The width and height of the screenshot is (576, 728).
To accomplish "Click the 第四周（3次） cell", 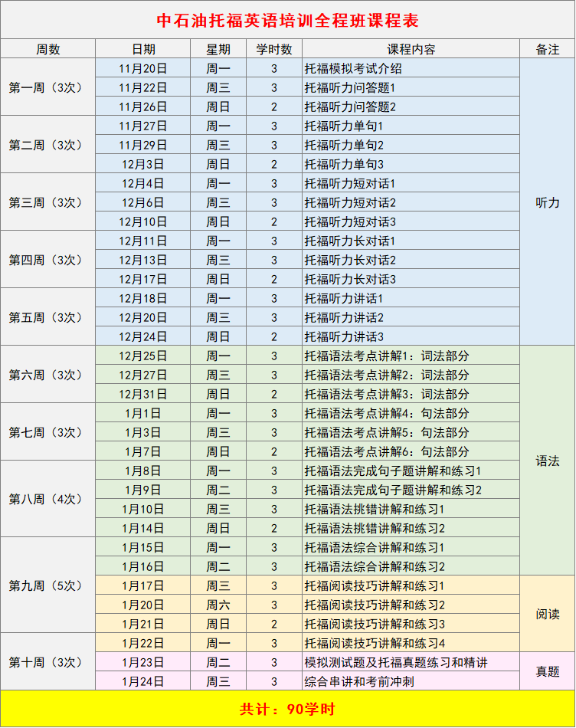I will pyautogui.click(x=48, y=260).
